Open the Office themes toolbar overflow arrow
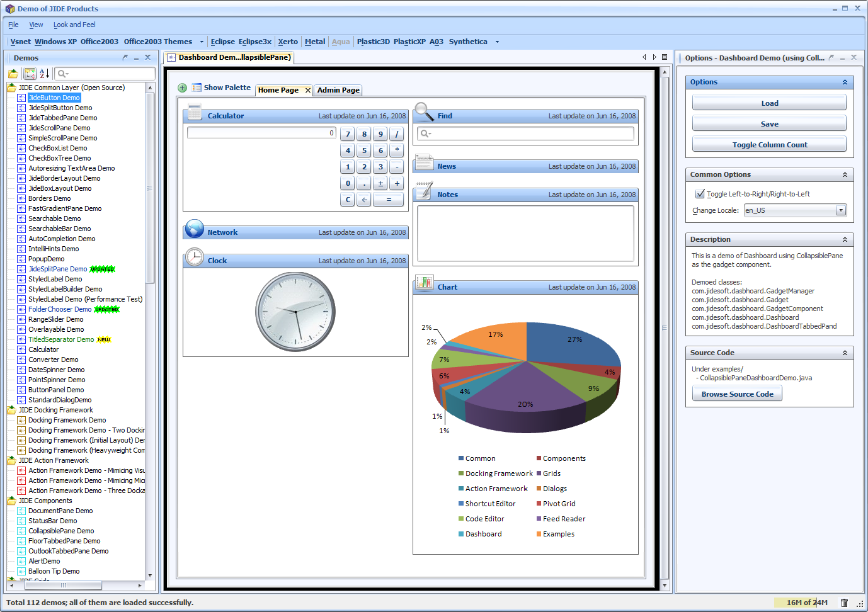Screen dimensions: 868x612 click(202, 42)
